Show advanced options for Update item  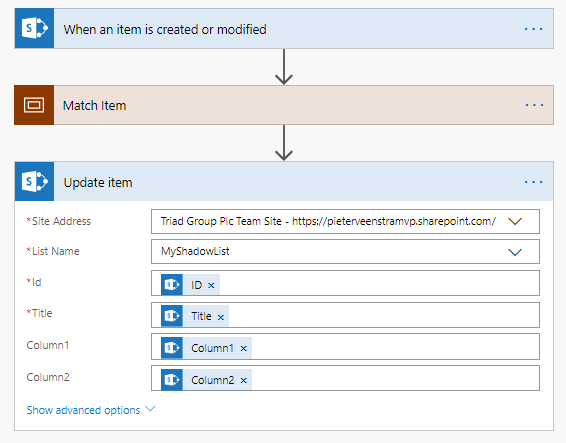(91, 410)
